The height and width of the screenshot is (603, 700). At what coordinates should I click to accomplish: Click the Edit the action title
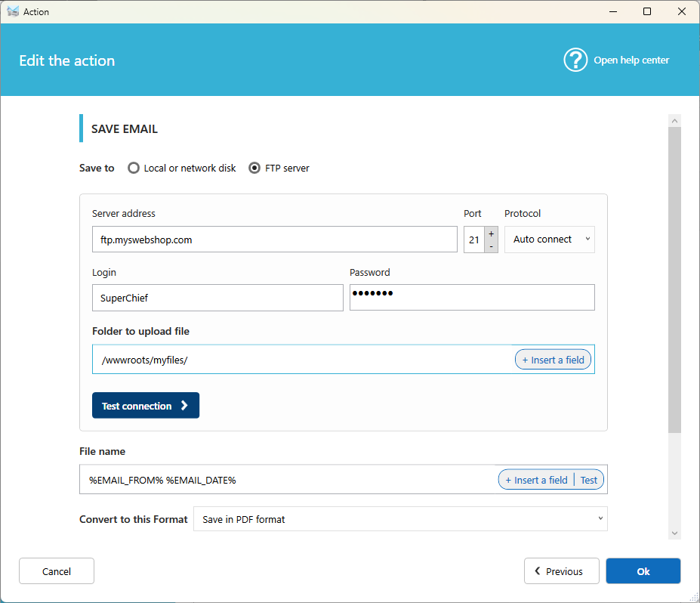click(x=67, y=60)
